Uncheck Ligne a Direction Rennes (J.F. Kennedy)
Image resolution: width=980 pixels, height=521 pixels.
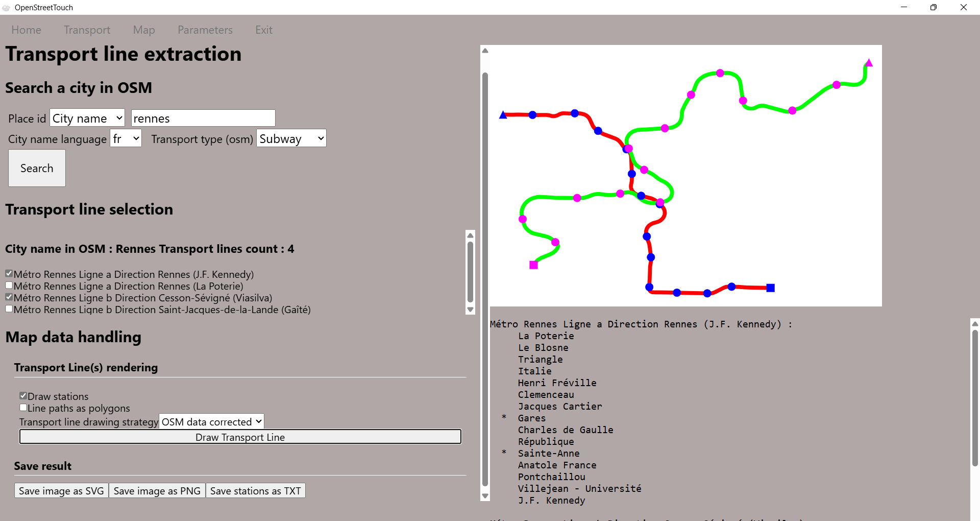tap(9, 274)
